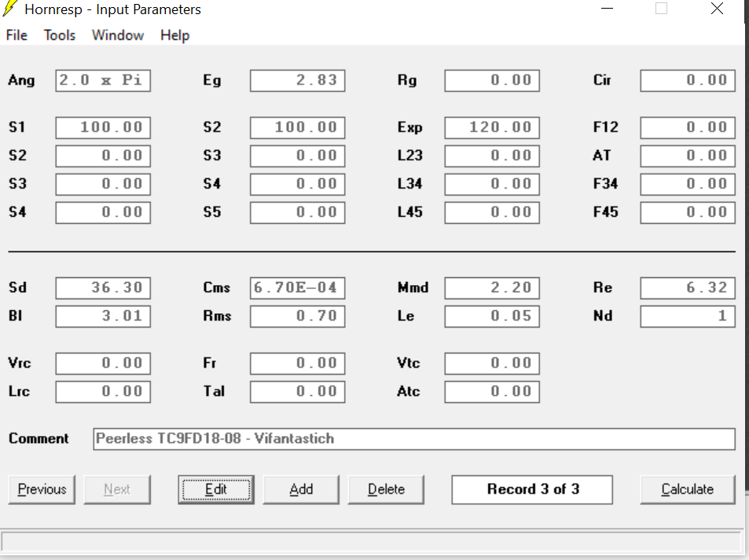Select the S1 field showing 100.00
The height and width of the screenshot is (560, 749).
pyautogui.click(x=103, y=127)
